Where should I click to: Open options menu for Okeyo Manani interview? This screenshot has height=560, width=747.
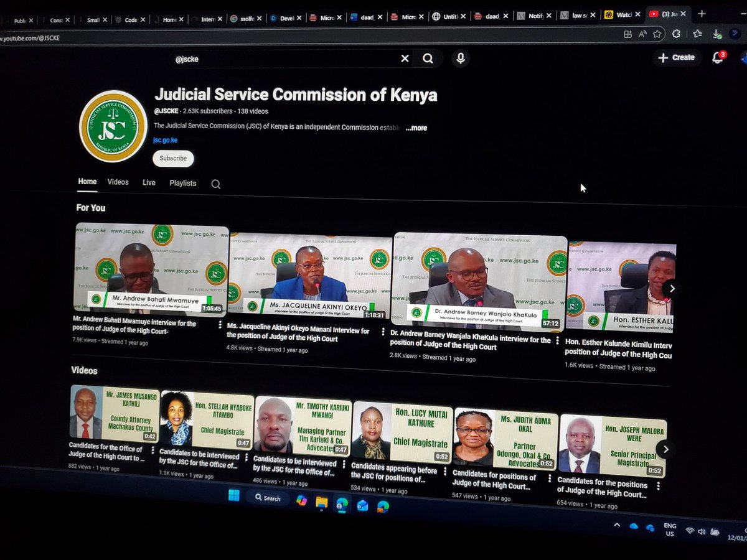coord(382,332)
